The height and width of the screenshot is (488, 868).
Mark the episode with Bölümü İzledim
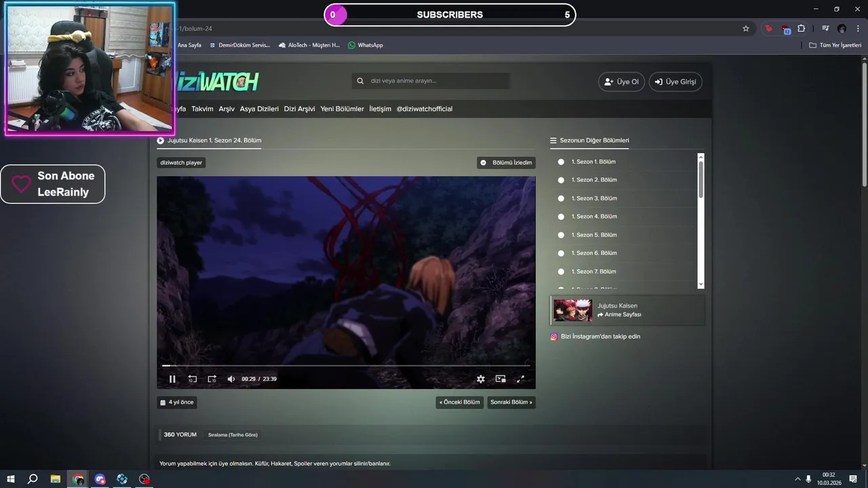506,163
